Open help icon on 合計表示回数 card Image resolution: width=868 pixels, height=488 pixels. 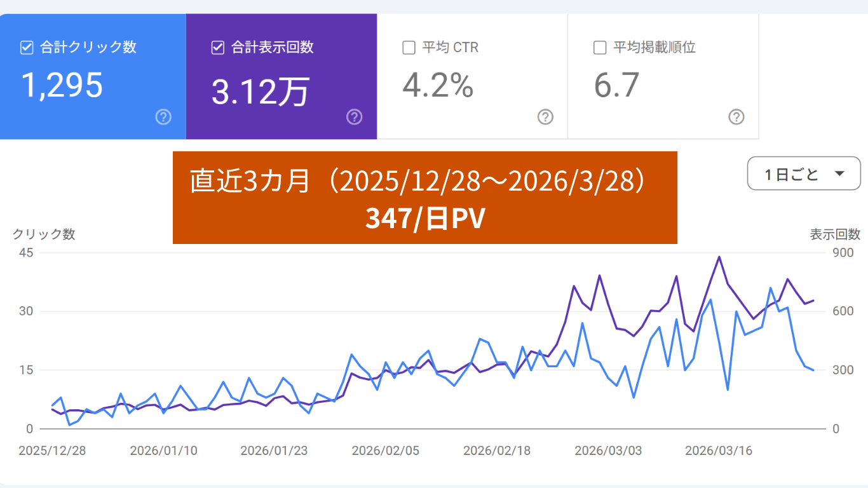coord(355,117)
